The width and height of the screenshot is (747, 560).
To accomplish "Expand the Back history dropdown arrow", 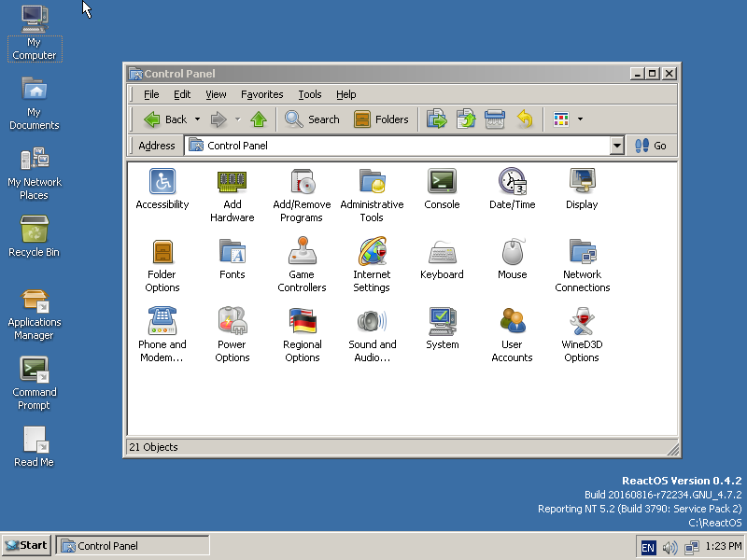I will (x=197, y=119).
